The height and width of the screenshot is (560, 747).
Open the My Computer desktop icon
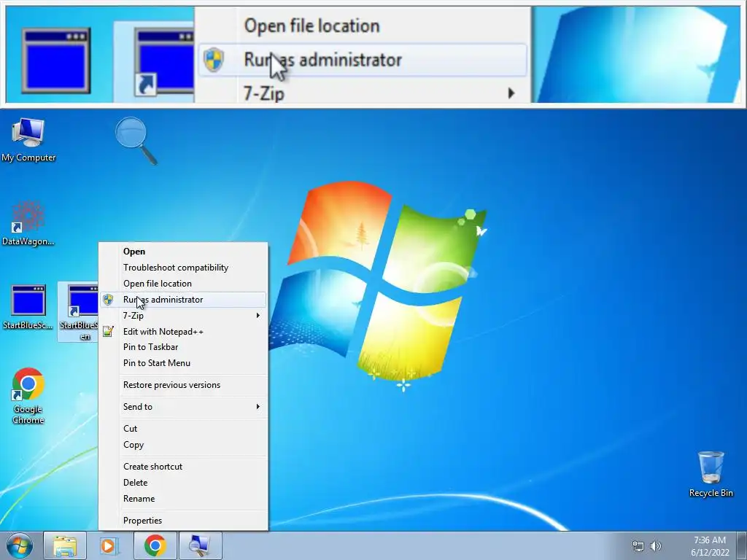point(28,139)
